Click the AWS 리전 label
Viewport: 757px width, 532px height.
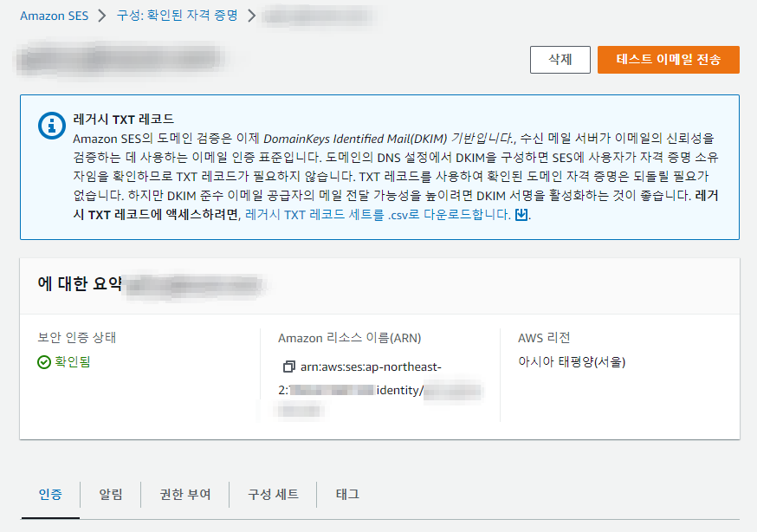[x=544, y=337]
